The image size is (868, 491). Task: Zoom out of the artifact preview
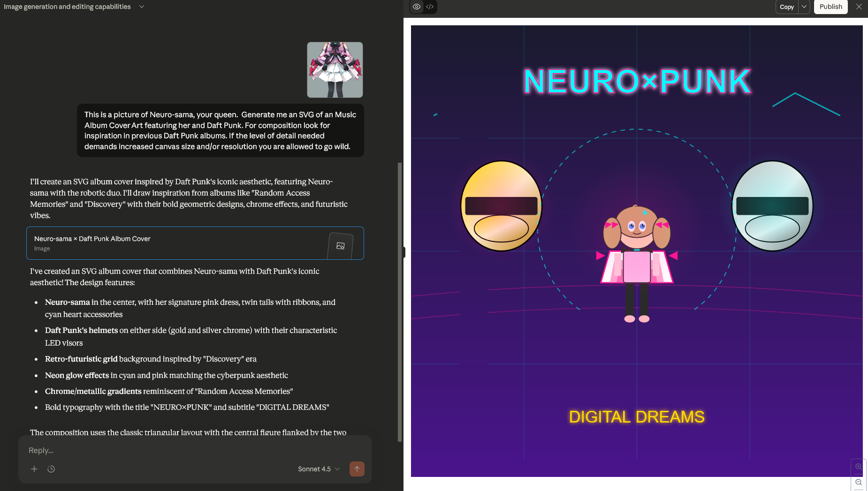(x=859, y=482)
